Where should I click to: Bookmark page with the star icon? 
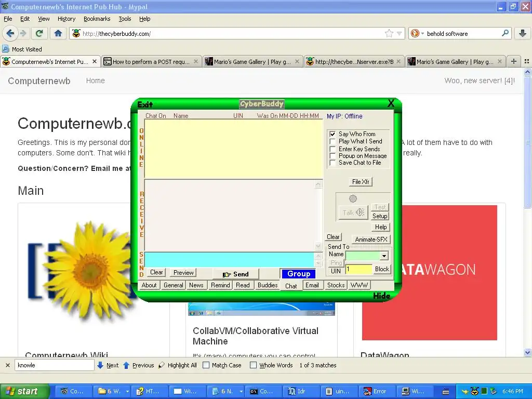[389, 33]
